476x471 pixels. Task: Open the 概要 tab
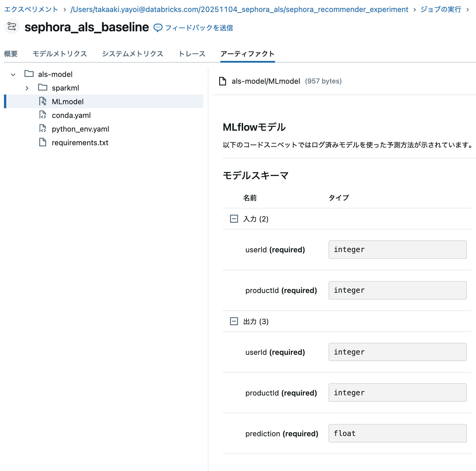point(11,54)
